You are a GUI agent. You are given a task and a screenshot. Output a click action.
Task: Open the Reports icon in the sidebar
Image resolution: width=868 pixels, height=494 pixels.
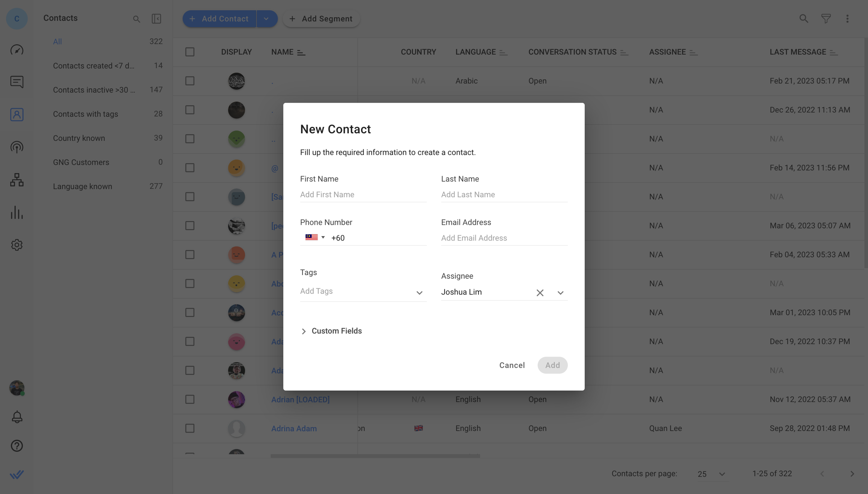pyautogui.click(x=17, y=213)
